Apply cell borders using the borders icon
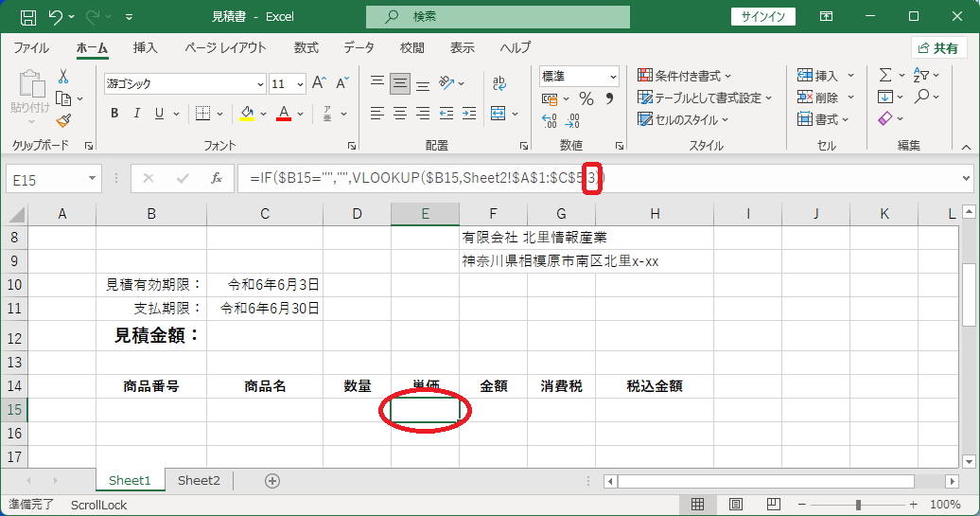Viewport: 980px width, 516px height. [202, 114]
